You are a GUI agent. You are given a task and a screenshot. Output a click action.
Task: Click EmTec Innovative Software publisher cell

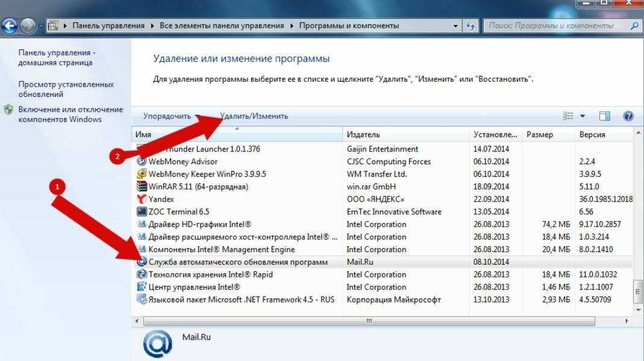point(394,212)
